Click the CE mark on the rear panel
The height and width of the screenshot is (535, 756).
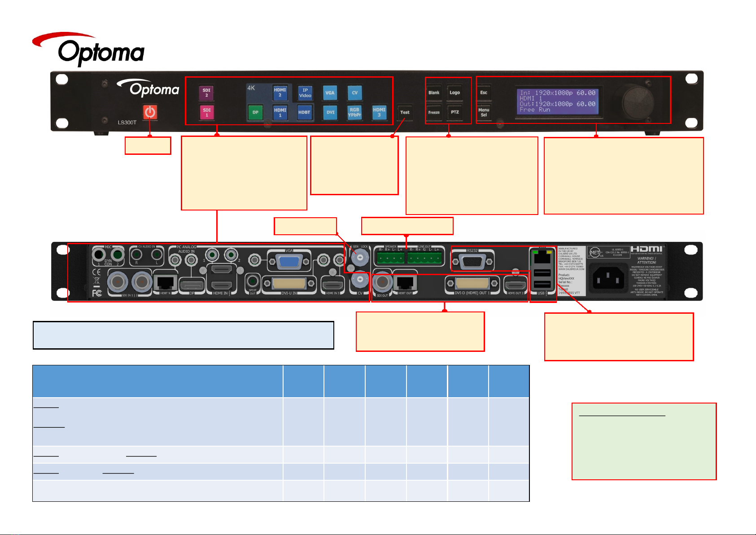(x=96, y=272)
